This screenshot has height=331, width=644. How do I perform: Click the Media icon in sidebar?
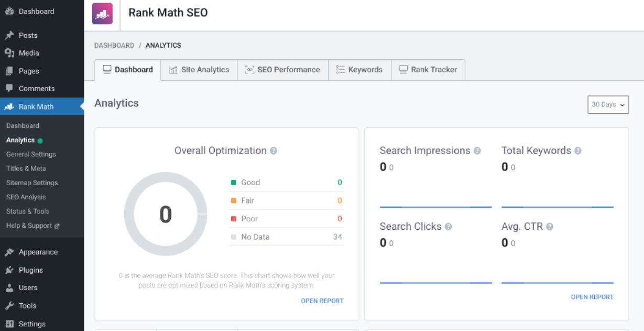click(x=9, y=53)
